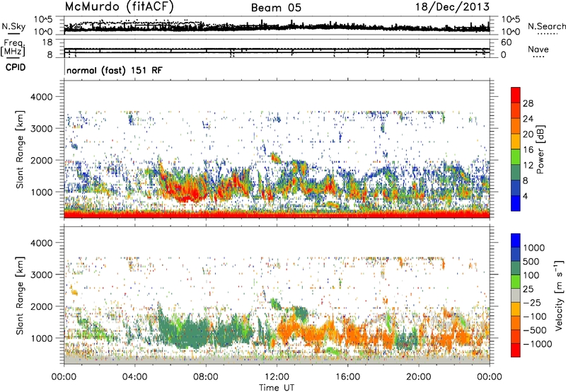The height and width of the screenshot is (392, 566).
Task: Click the Nave axis '60' tick label
Action: coord(506,42)
